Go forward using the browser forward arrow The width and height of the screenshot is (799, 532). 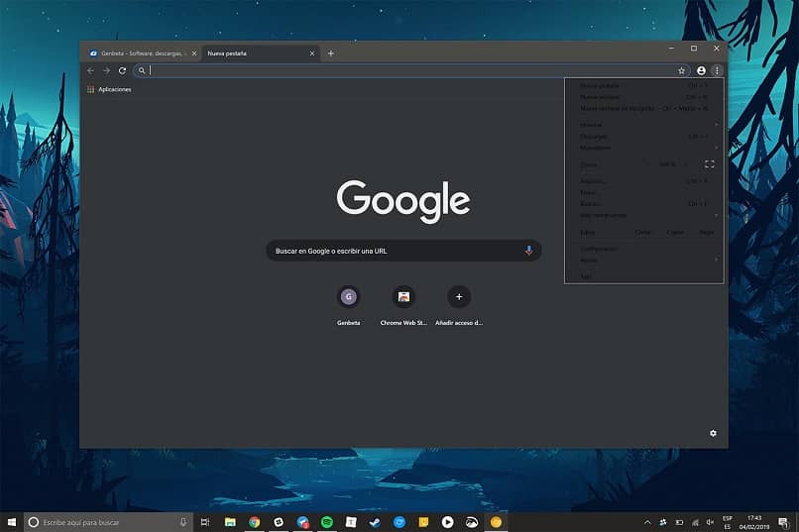click(106, 70)
